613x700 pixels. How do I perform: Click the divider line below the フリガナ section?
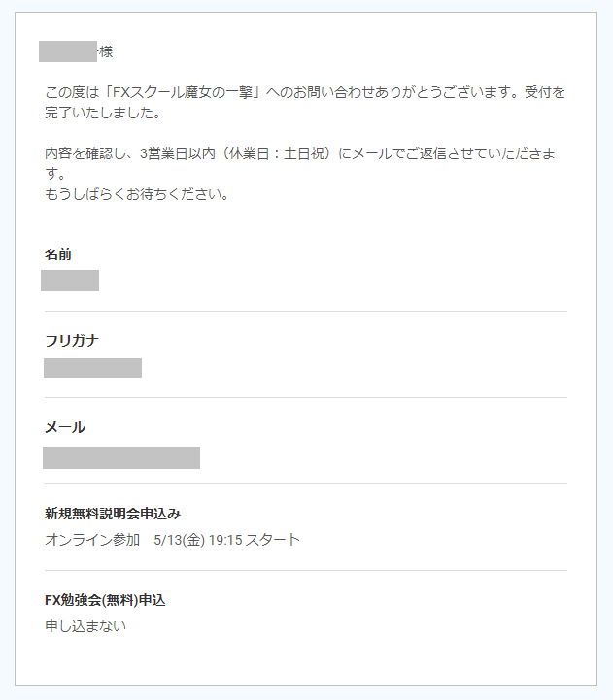pyautogui.click(x=306, y=397)
